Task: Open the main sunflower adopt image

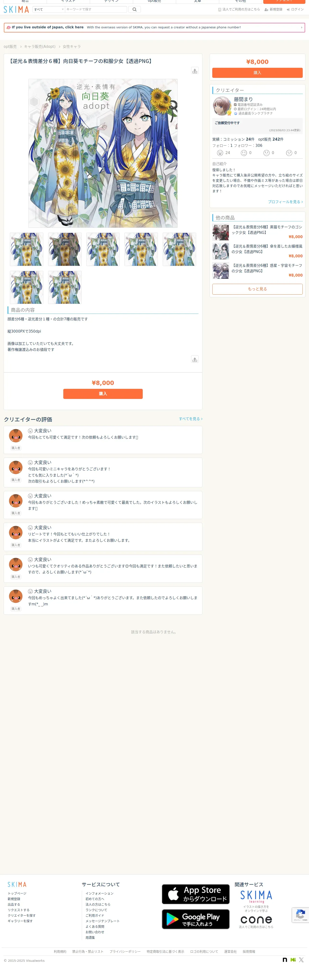Action: coord(103,153)
